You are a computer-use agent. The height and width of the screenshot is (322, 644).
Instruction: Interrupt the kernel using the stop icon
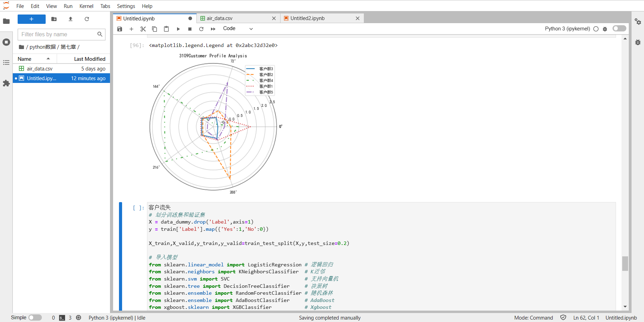tap(190, 29)
